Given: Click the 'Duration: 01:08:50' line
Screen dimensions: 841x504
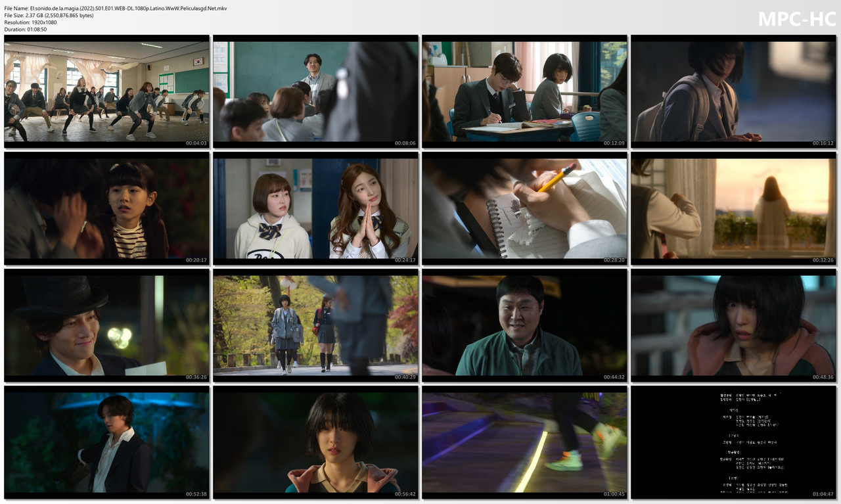Looking at the screenshot, I should (26, 30).
